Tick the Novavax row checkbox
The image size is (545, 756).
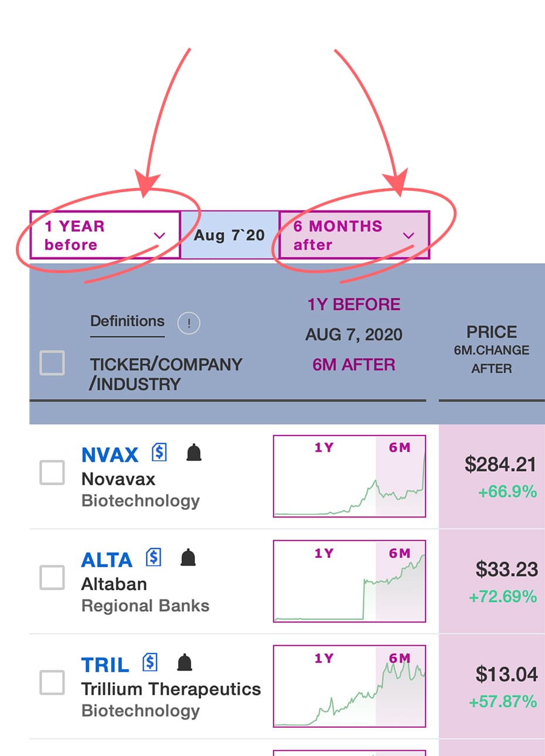tap(52, 472)
